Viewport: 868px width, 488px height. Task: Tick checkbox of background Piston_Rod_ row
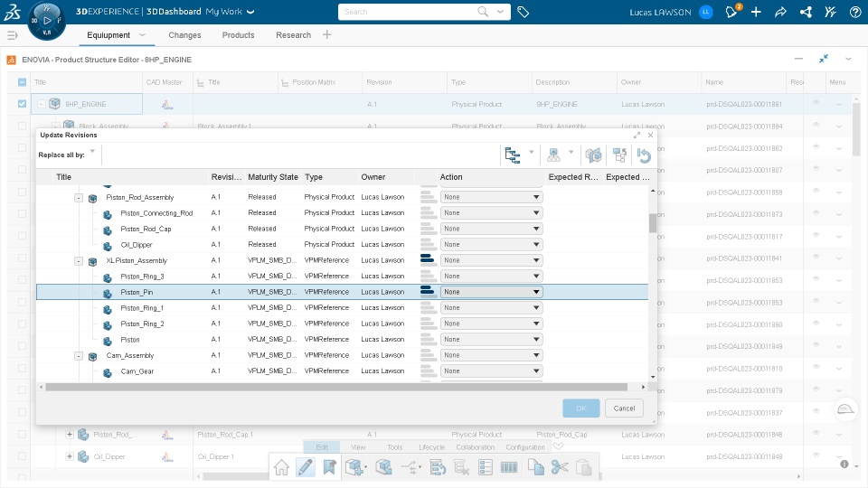tap(22, 435)
